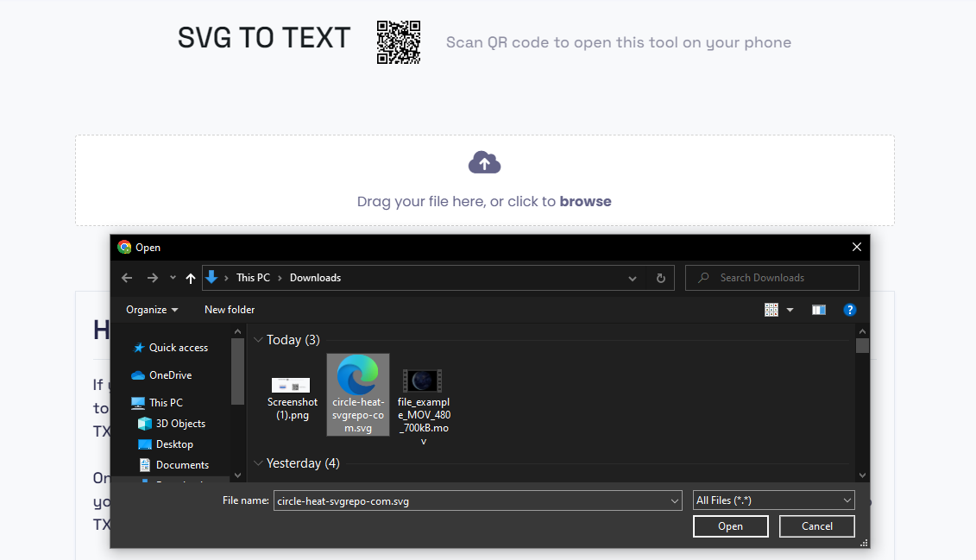Click New folder

(x=230, y=309)
